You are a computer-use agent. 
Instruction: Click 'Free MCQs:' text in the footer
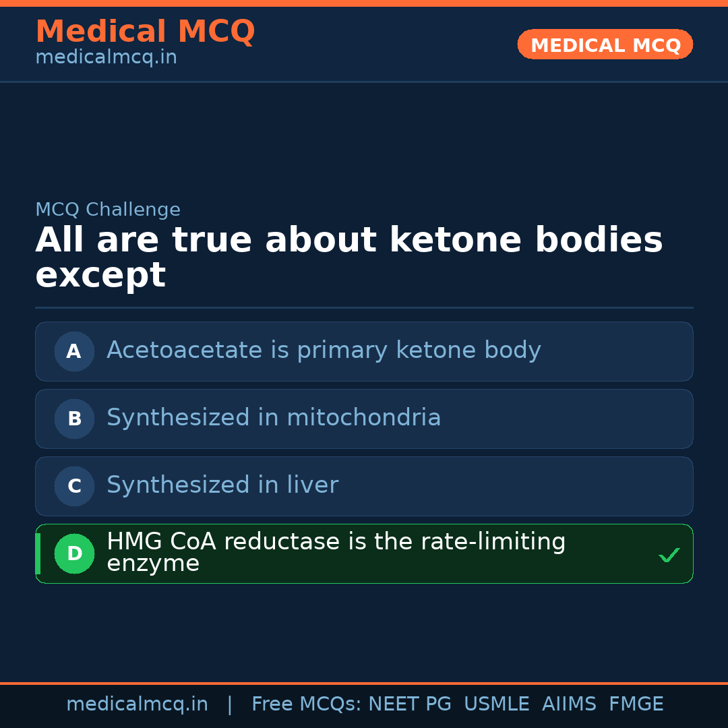pos(307,704)
